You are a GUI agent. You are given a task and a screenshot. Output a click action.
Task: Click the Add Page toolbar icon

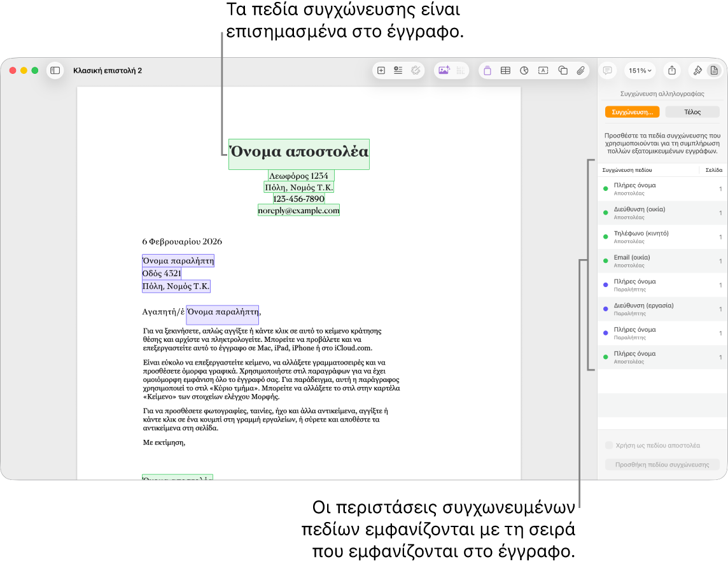(381, 71)
